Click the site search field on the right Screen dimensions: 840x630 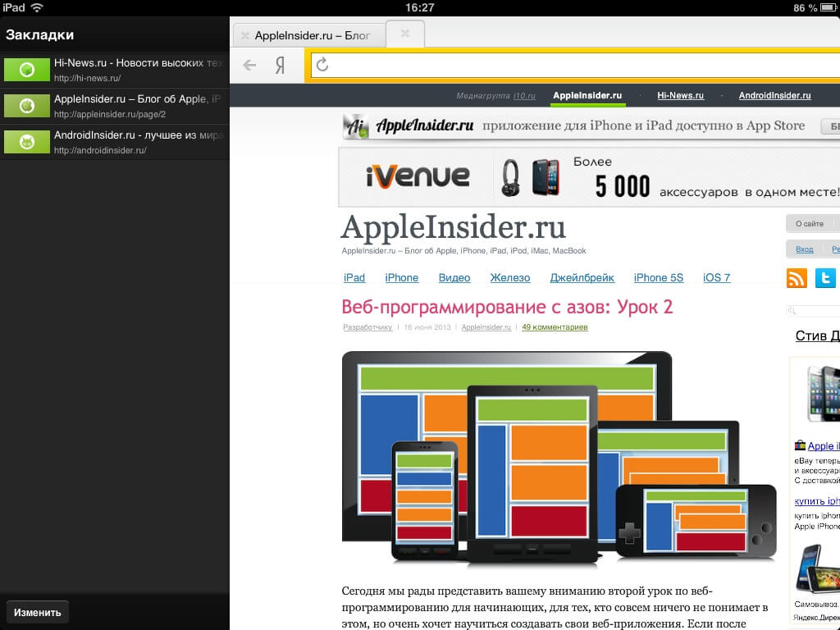pyautogui.click(x=813, y=311)
